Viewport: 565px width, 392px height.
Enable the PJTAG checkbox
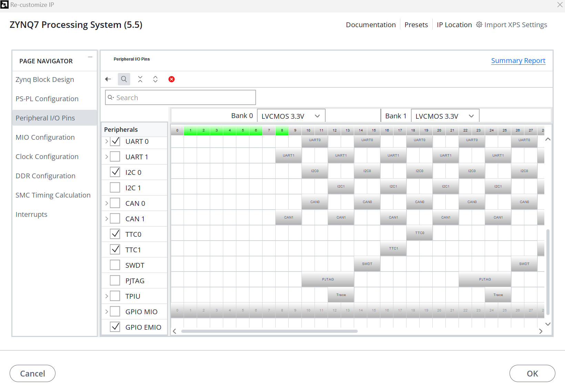[115, 280]
